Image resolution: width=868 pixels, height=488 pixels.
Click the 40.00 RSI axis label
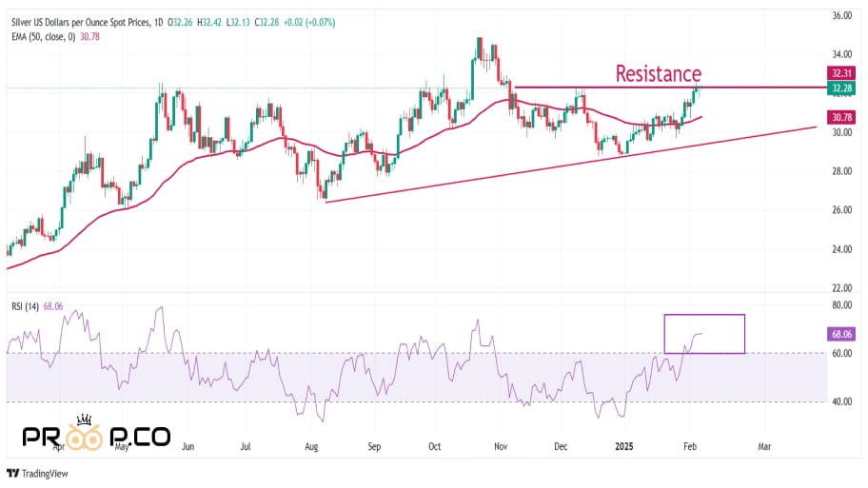point(842,401)
